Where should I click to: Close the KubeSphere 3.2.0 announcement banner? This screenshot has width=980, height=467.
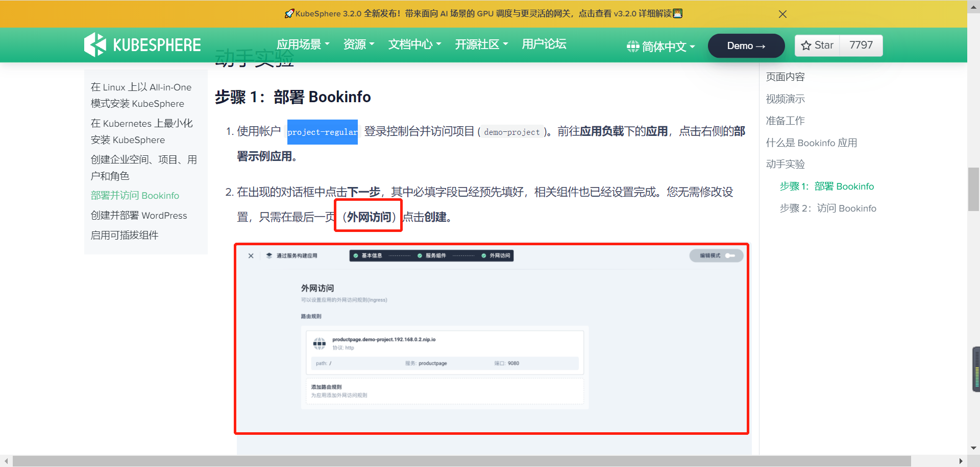pos(782,14)
